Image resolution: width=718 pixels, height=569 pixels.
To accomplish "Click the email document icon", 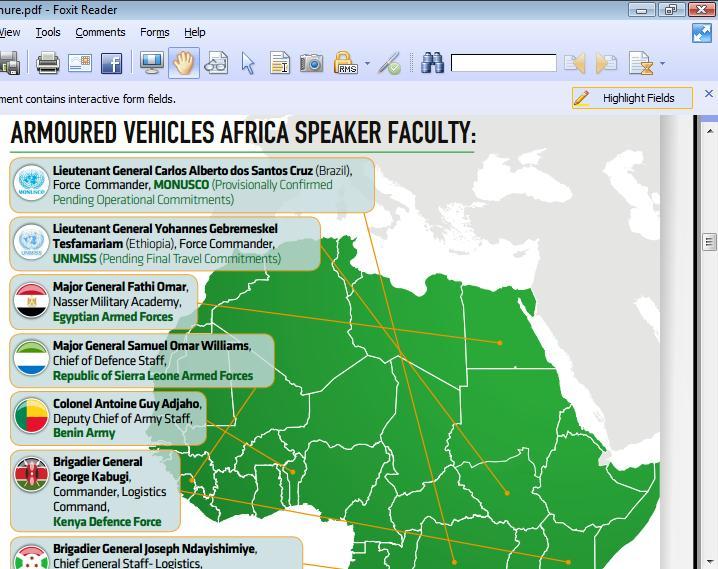I will coord(80,63).
